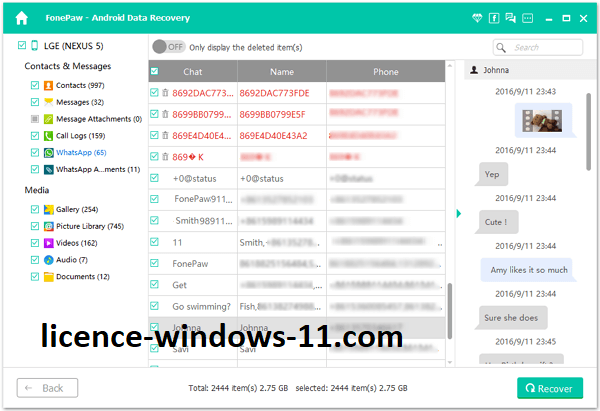The image size is (600, 411).
Task: Open the Call Logs category
Action: pos(81,136)
